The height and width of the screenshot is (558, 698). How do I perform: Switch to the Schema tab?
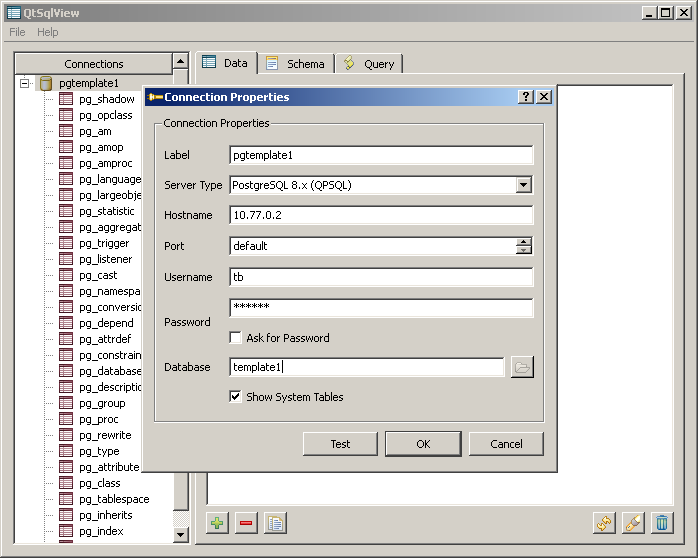tap(295, 63)
